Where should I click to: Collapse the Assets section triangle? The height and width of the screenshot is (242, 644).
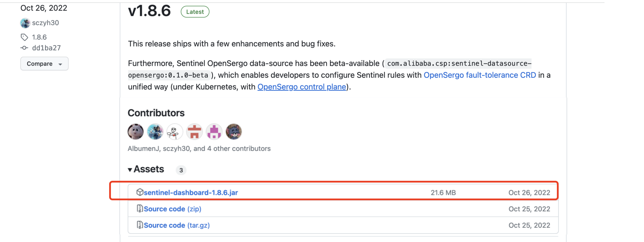coord(130,170)
